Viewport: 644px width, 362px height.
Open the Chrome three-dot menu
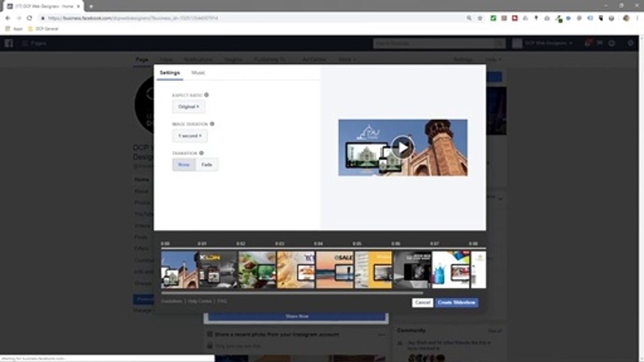636,18
